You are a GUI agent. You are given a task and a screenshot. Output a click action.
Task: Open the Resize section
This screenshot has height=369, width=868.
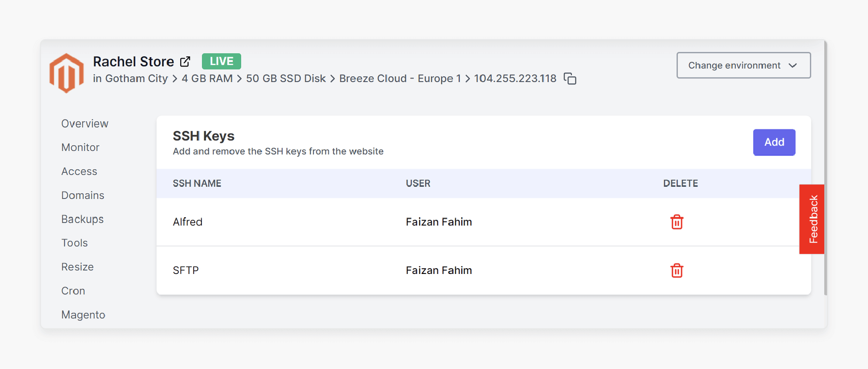pos(77,267)
